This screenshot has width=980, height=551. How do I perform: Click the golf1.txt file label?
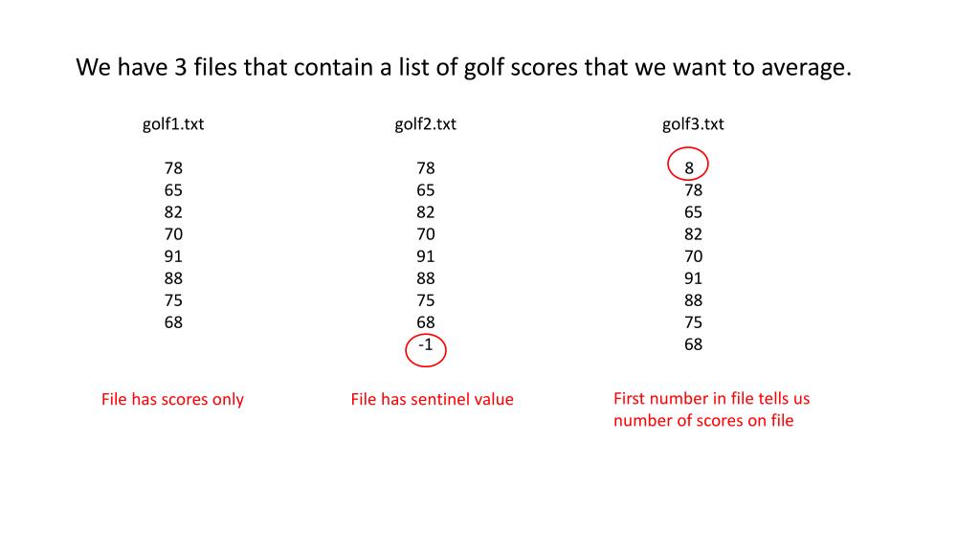coord(173,124)
